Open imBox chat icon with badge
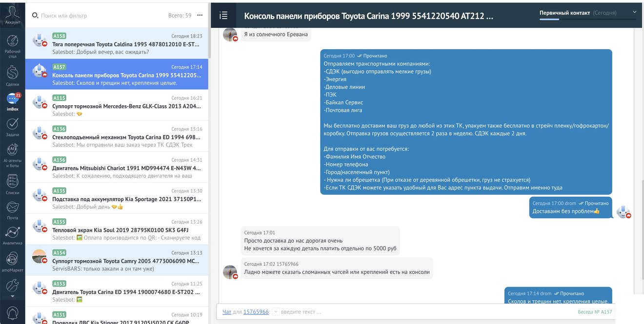 [13, 101]
